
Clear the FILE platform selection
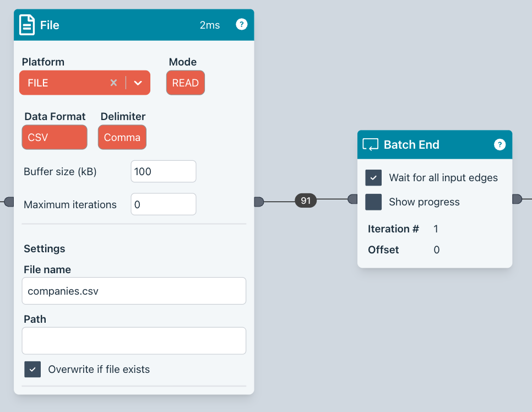(113, 83)
